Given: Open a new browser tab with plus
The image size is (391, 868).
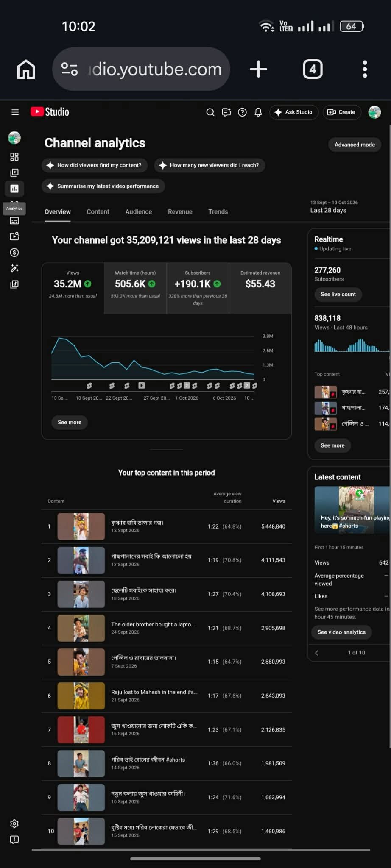Looking at the screenshot, I should click(x=258, y=69).
